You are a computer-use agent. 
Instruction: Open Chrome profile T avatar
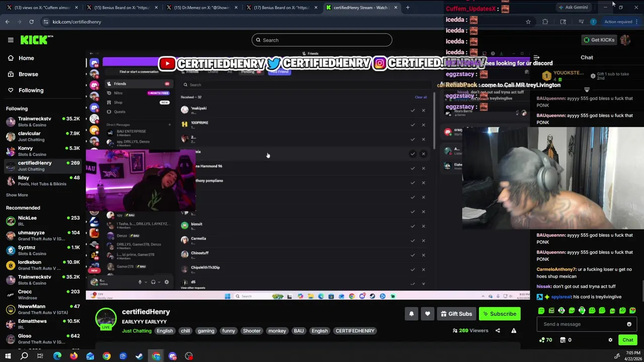click(593, 22)
